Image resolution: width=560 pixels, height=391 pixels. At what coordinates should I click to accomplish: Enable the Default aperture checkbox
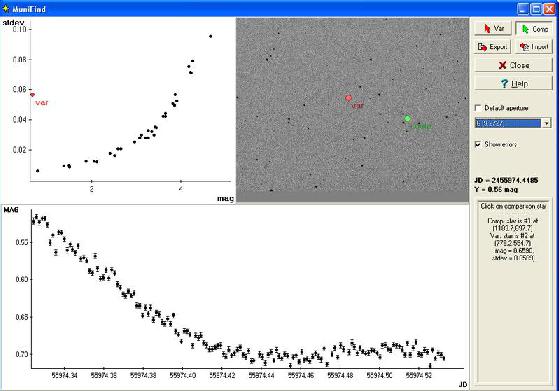point(478,108)
